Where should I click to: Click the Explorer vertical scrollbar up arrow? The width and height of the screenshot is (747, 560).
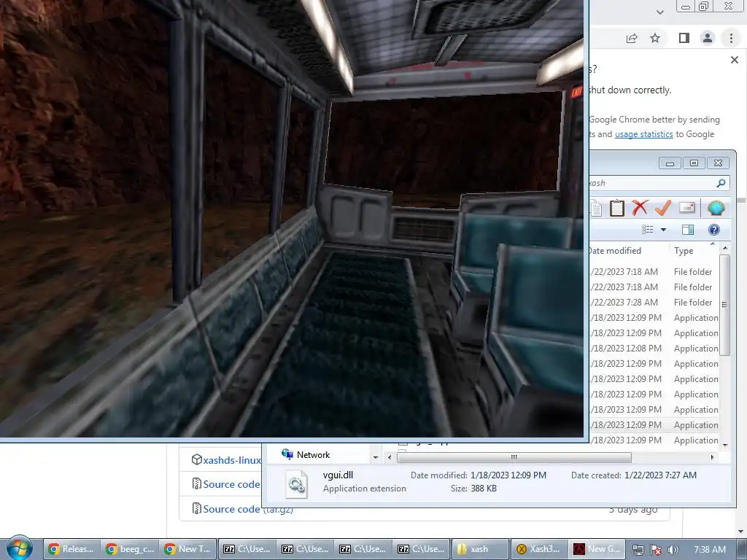pos(724,248)
